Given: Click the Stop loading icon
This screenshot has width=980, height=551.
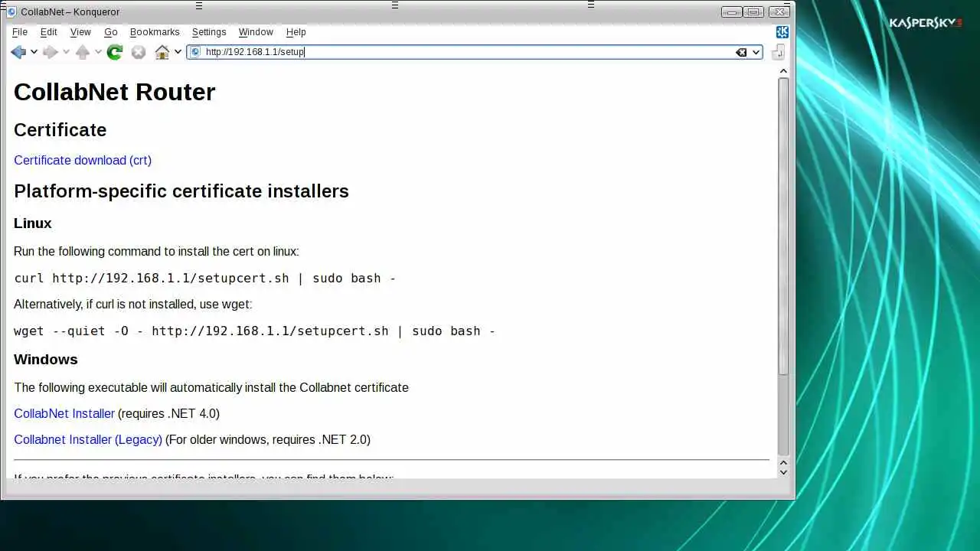Looking at the screenshot, I should pos(139,52).
